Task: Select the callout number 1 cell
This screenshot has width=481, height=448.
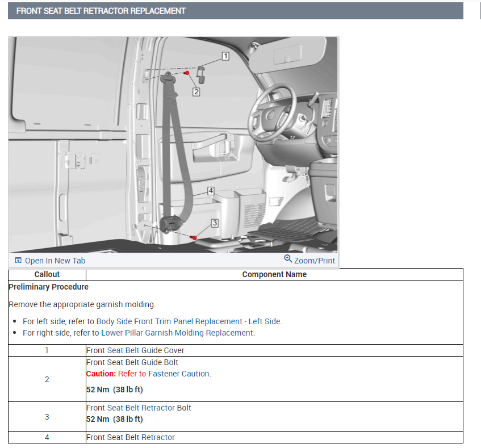Action: point(47,350)
